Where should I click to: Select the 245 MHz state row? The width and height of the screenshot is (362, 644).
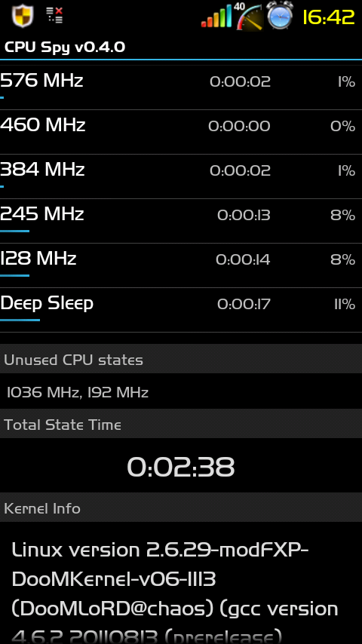pos(181,221)
